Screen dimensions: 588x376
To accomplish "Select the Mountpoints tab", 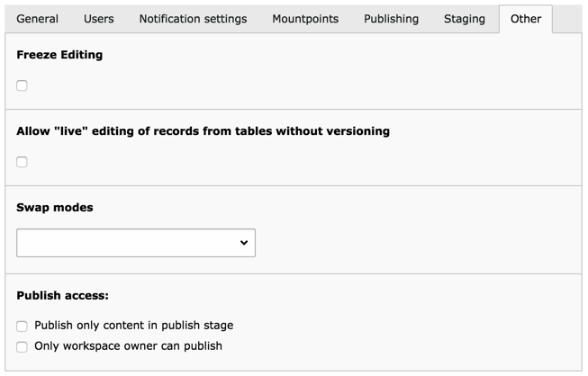I will [x=305, y=19].
